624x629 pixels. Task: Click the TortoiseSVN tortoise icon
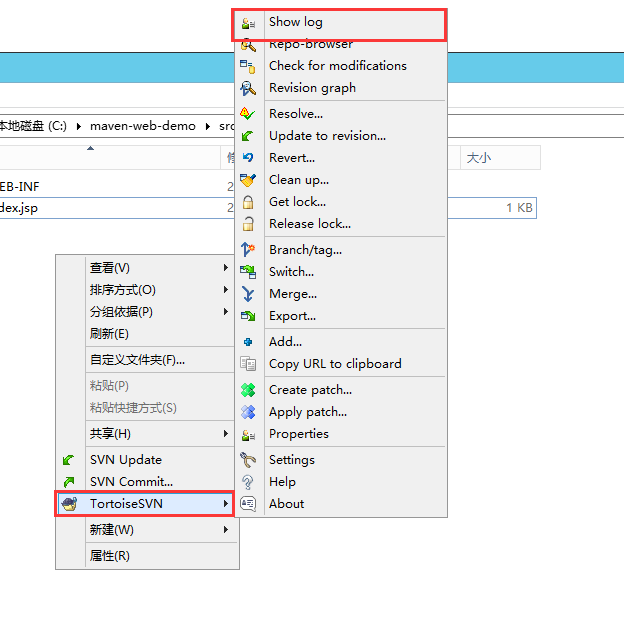click(x=70, y=504)
